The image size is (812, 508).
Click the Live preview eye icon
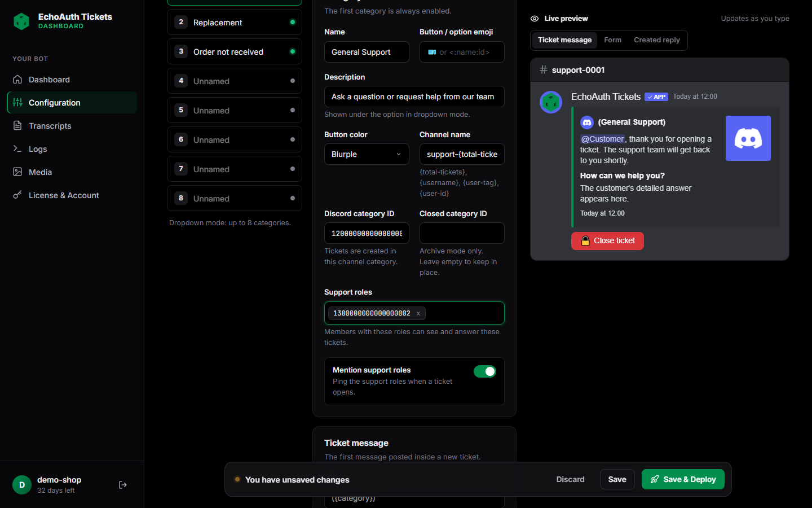point(535,19)
